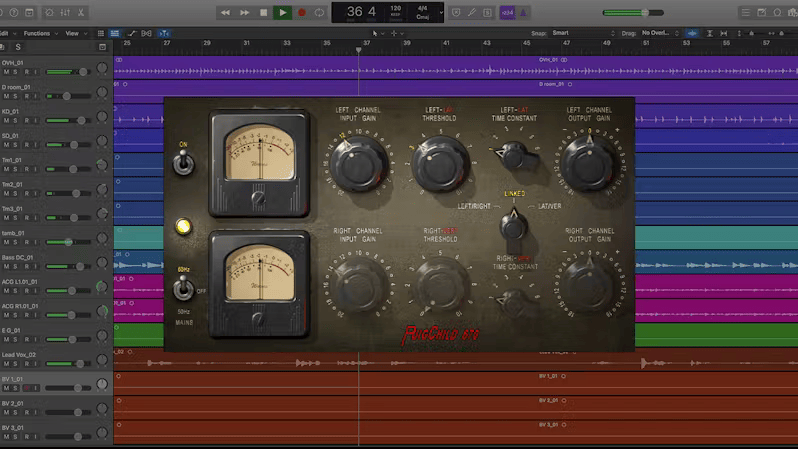
Task: Open the track header configuration icon
Action: (x=102, y=47)
